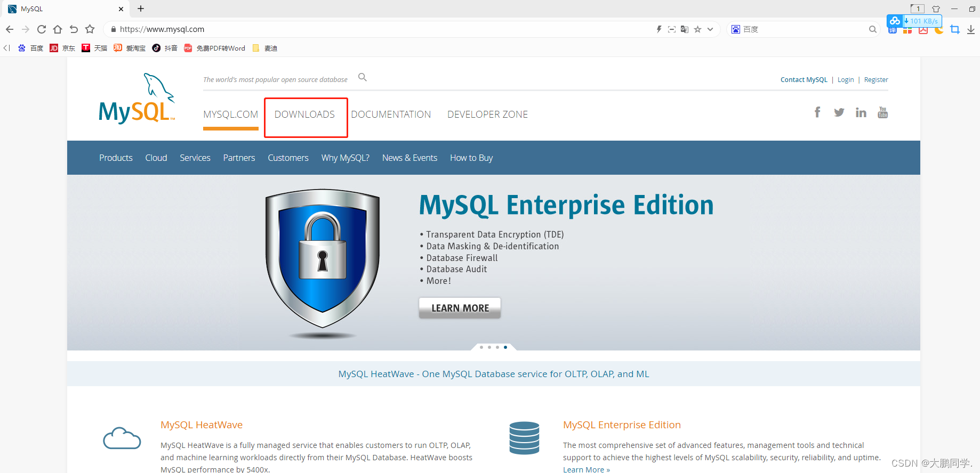Open the DEVELOPER ZONE tab
Screen dimensions: 980x473
point(488,115)
